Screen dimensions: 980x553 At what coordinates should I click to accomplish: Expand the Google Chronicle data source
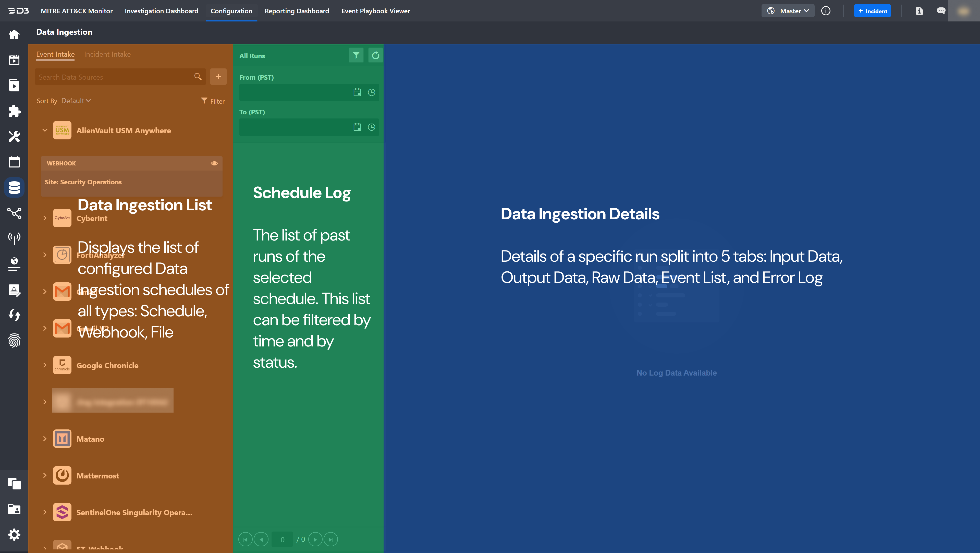point(45,365)
